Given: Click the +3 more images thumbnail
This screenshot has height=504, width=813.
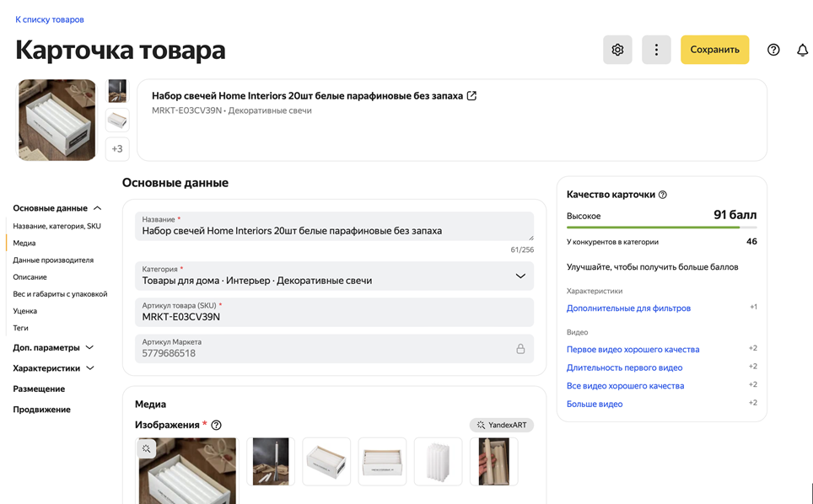Looking at the screenshot, I should 117,149.
